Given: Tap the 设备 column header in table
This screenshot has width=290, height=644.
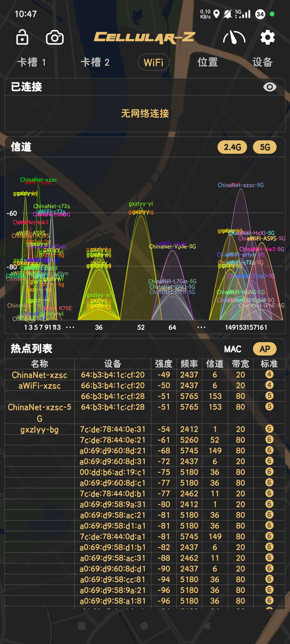Looking at the screenshot, I should [x=113, y=364].
